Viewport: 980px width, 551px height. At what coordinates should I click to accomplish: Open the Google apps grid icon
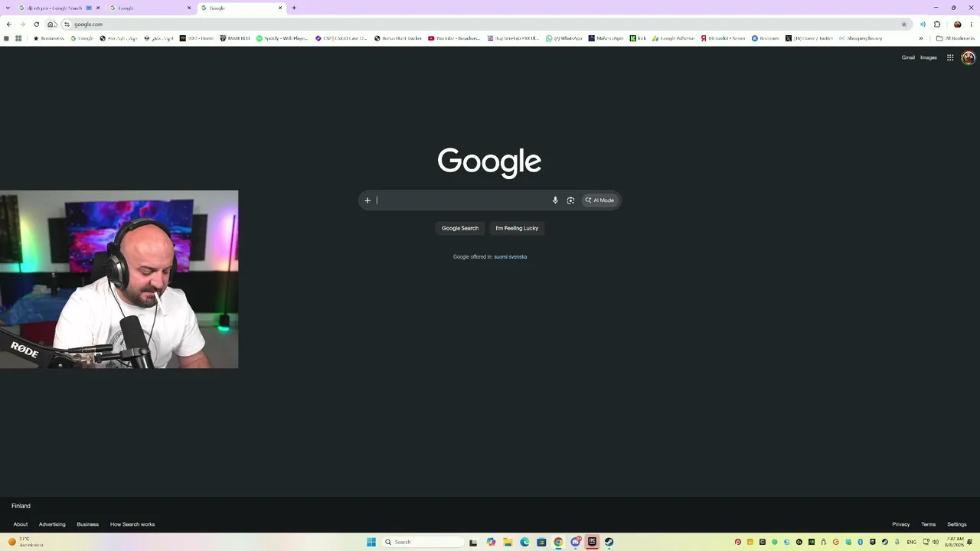950,57
